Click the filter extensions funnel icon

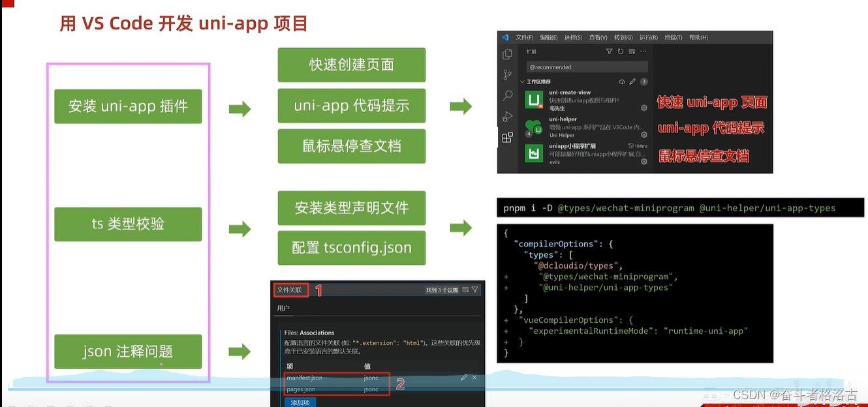pyautogui.click(x=610, y=52)
